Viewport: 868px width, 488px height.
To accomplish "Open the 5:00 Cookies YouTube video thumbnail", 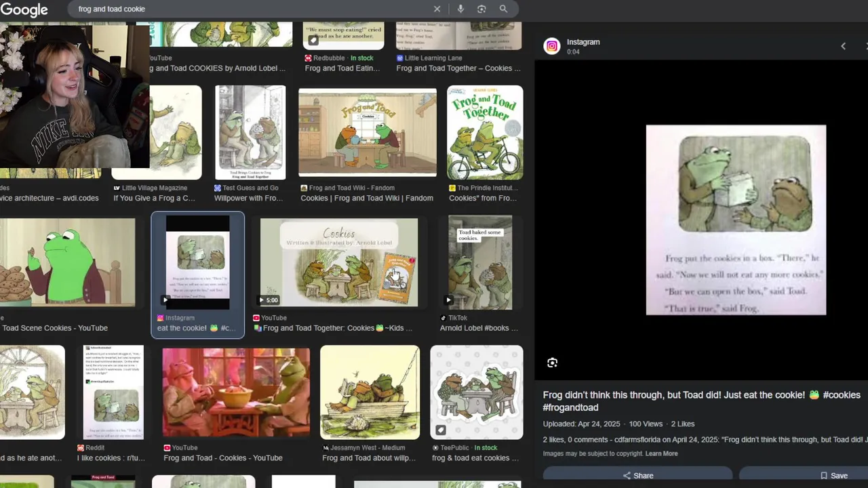I will coord(339,262).
